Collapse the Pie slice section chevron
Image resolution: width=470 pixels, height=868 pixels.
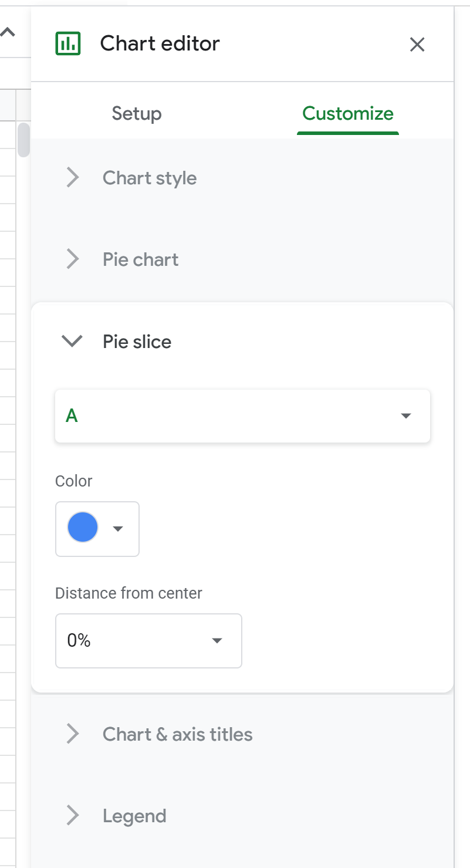(x=73, y=342)
